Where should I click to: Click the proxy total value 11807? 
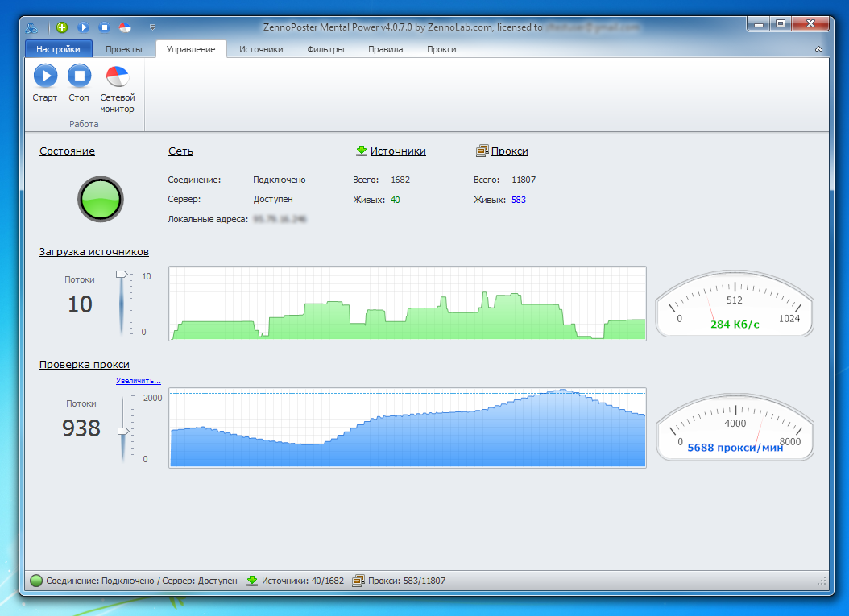click(x=524, y=180)
